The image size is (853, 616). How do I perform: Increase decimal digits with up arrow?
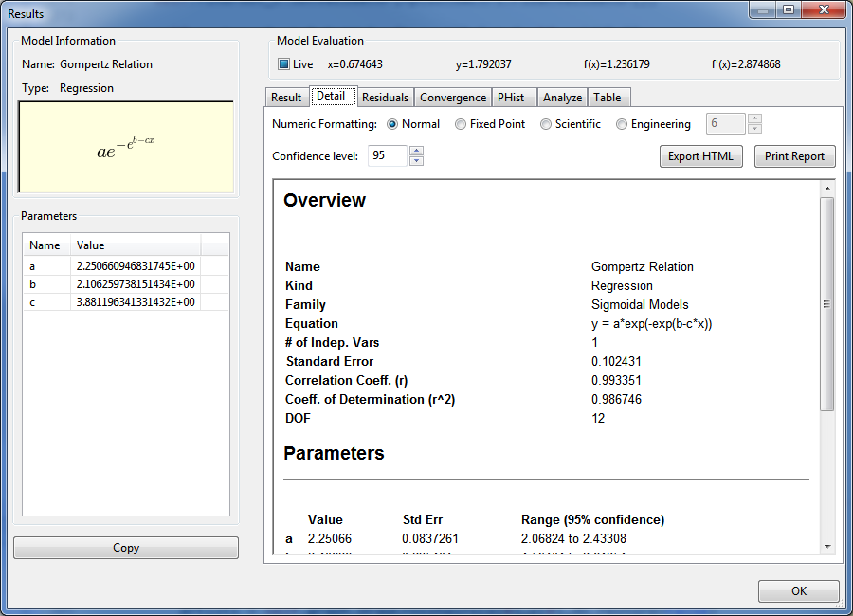coord(754,118)
